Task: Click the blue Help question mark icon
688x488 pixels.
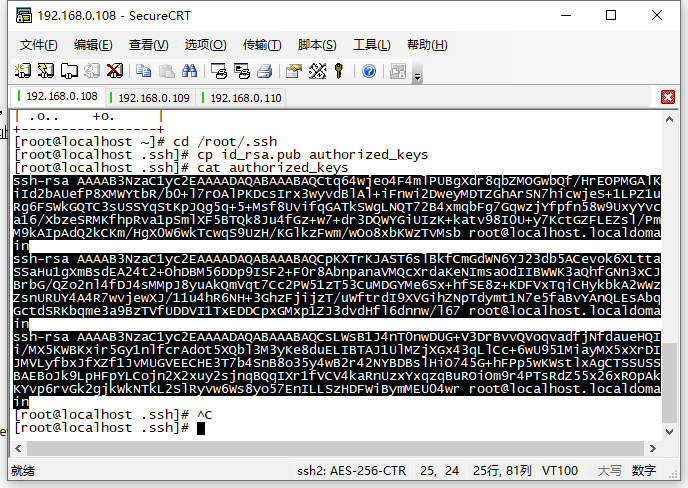Action: (x=369, y=71)
